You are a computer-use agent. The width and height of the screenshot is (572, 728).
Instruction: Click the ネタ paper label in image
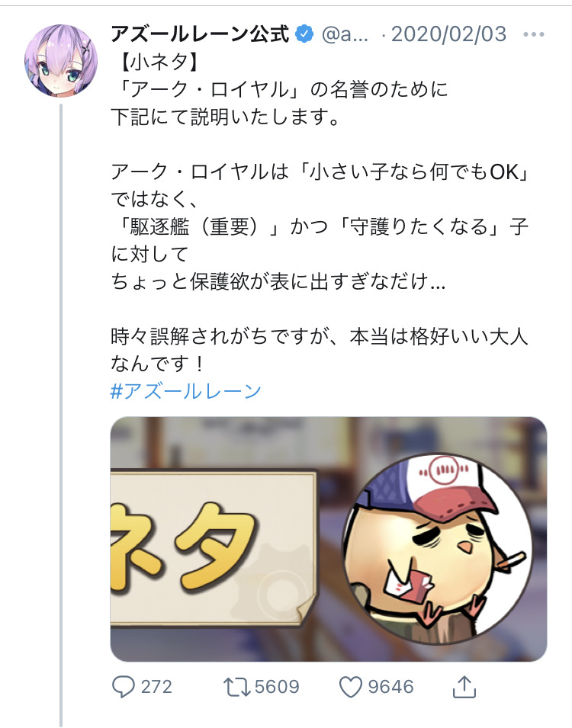214,548
